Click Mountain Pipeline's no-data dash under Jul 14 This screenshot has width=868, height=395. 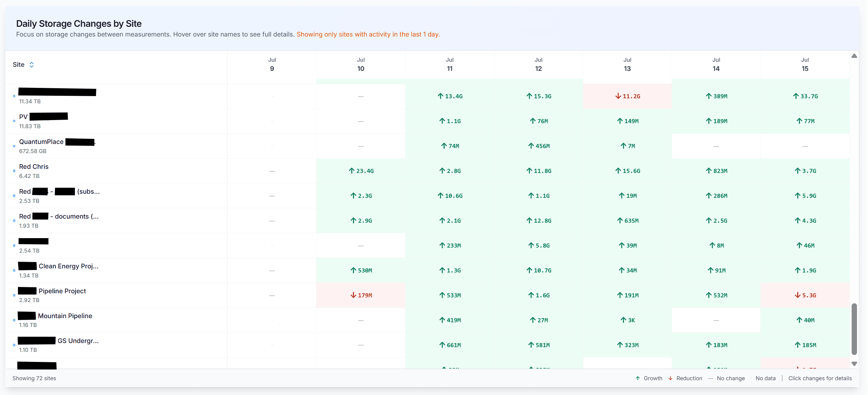click(x=716, y=320)
